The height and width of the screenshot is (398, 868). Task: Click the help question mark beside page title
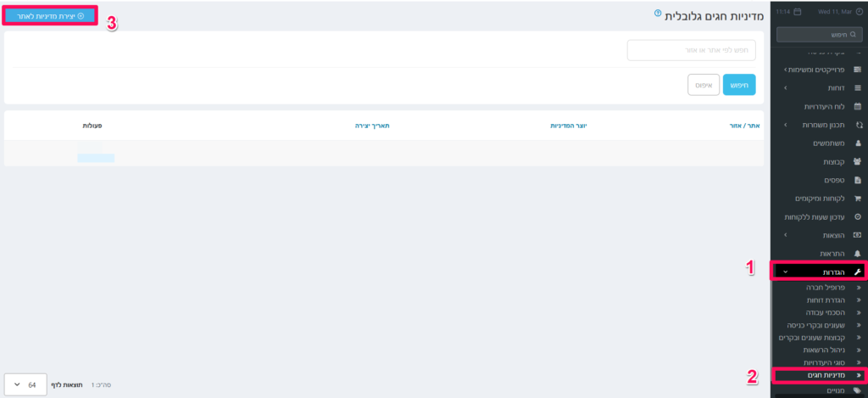658,14
